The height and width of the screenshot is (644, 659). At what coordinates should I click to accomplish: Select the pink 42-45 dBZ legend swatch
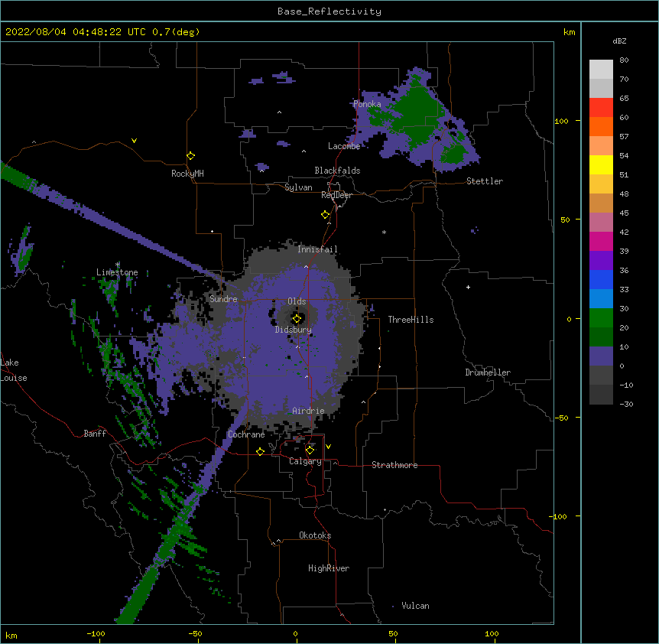tap(601, 223)
